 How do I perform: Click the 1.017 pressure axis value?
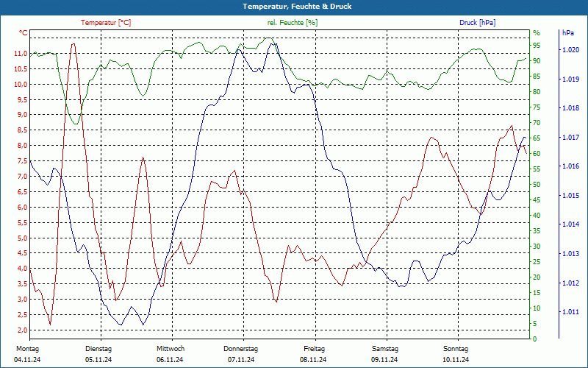point(570,138)
